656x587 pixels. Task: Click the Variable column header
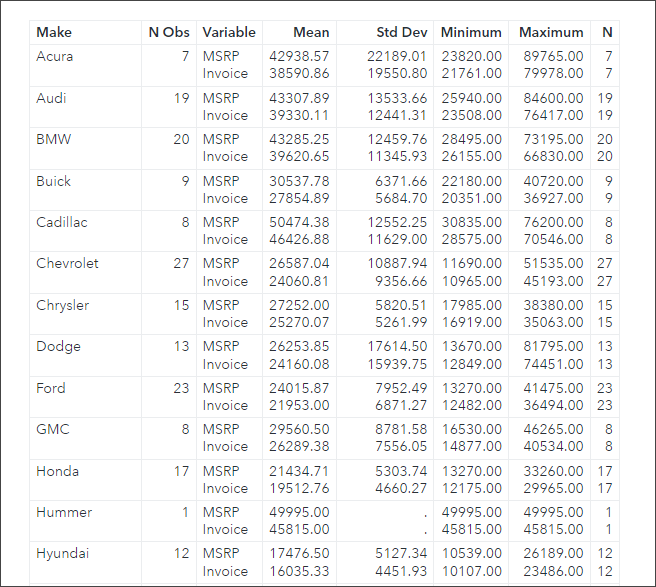[229, 33]
